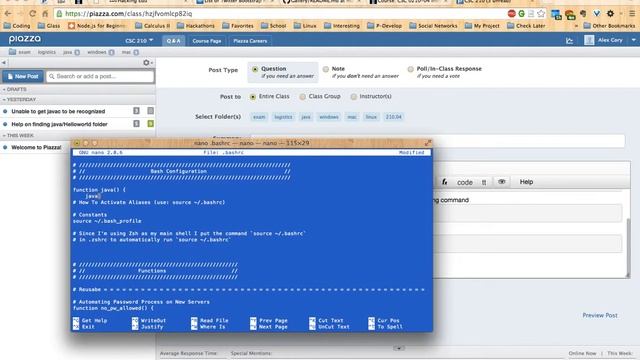This screenshot has height=360, width=640.
Task: Select the exam folder tag
Action: click(x=259, y=117)
